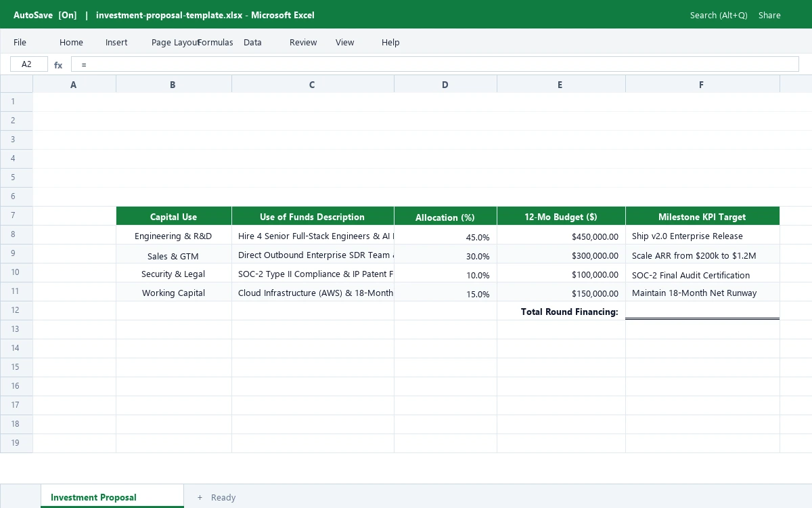This screenshot has height=508, width=812.
Task: Select the 30.0% allocation cell
Action: coord(445,254)
